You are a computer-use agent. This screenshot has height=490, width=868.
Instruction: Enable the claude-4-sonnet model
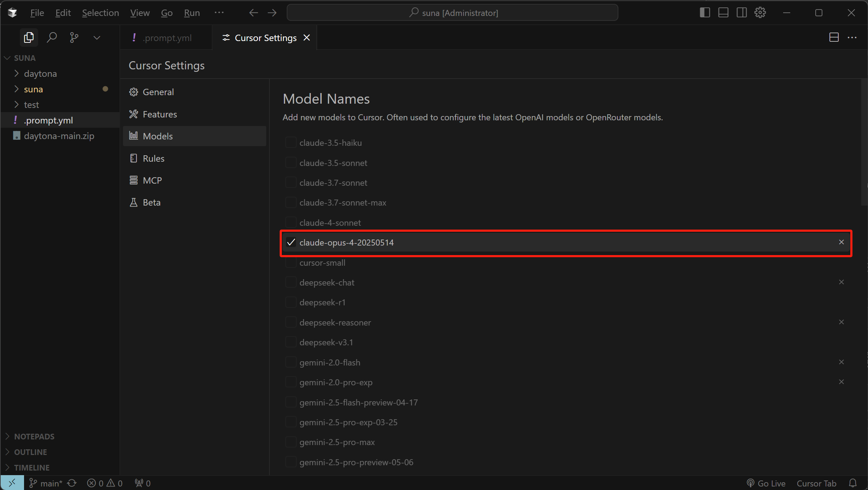click(291, 223)
